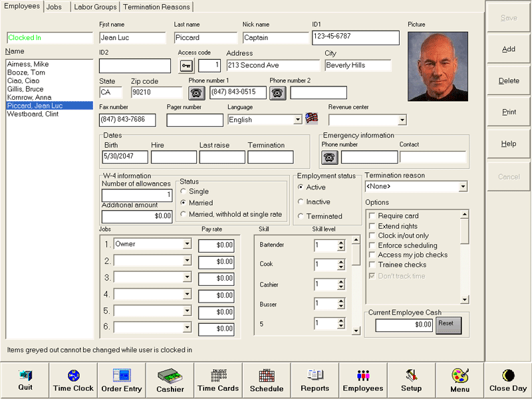
Task: Switch to the Termination Reasons tab
Action: (158, 7)
